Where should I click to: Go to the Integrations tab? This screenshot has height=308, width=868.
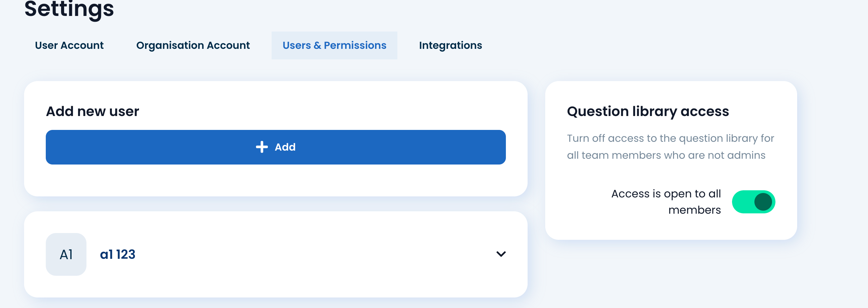tap(450, 45)
